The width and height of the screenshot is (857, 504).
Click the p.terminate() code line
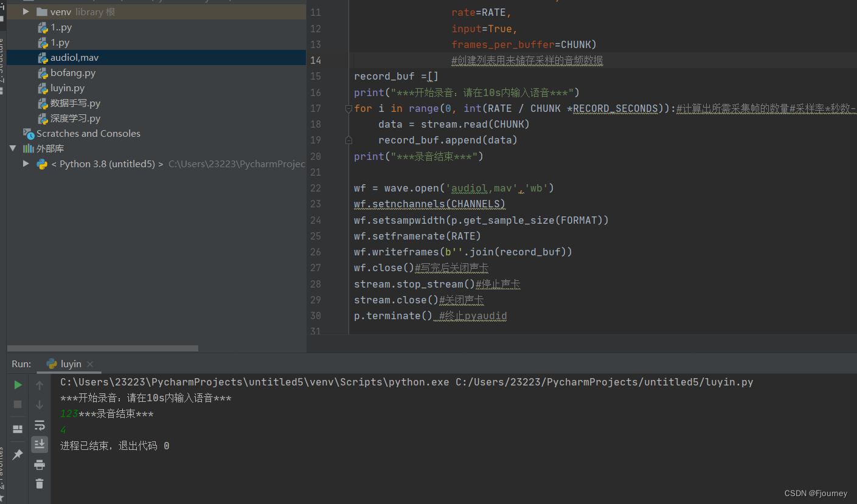pyautogui.click(x=431, y=316)
